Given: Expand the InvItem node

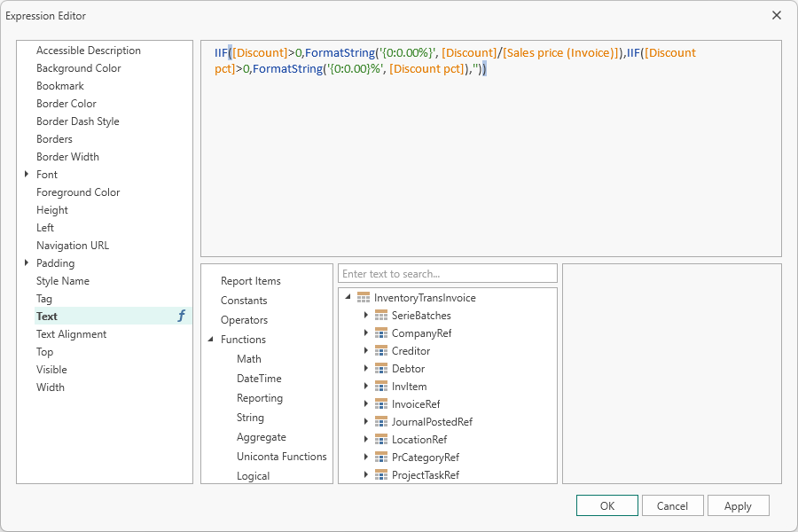Looking at the screenshot, I should tap(365, 386).
